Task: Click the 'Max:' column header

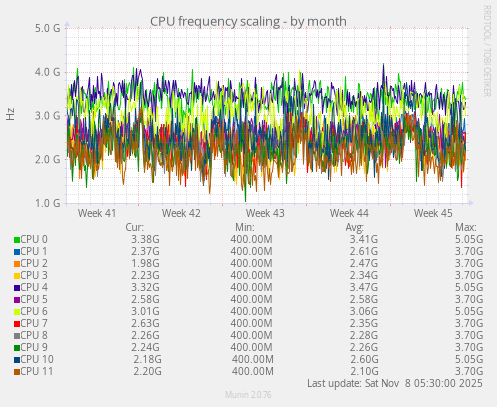Action: pos(466,227)
